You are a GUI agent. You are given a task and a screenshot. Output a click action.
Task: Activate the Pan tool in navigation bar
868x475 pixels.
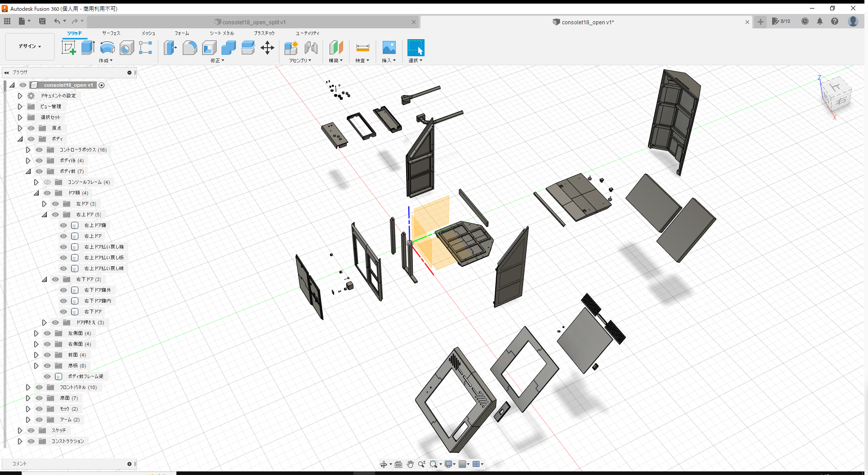click(410, 464)
